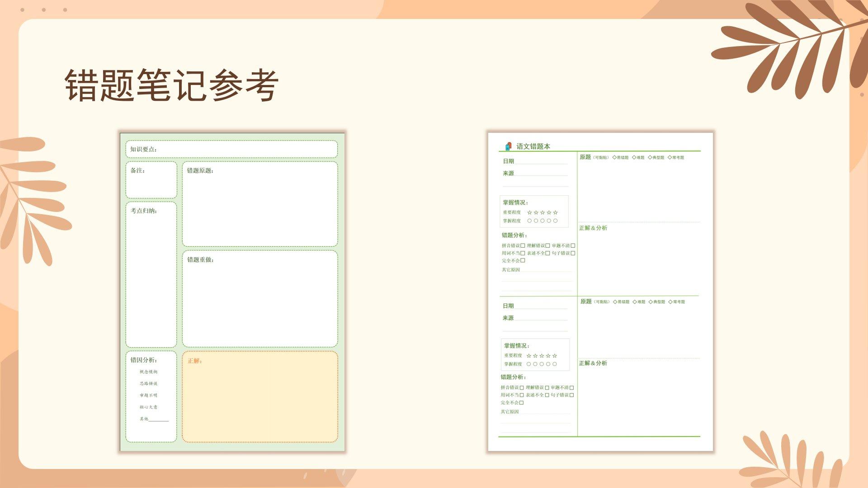The image size is (868, 488).
Task: Tick the lower 完全不会 checkbox
Action: [521, 403]
